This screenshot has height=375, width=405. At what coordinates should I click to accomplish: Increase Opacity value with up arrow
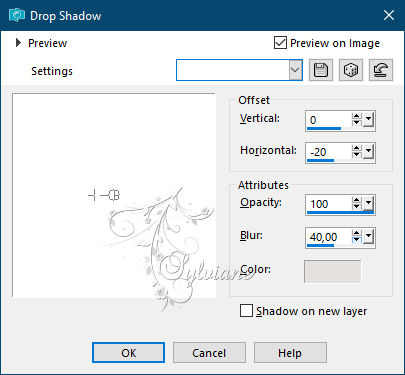[x=356, y=200]
